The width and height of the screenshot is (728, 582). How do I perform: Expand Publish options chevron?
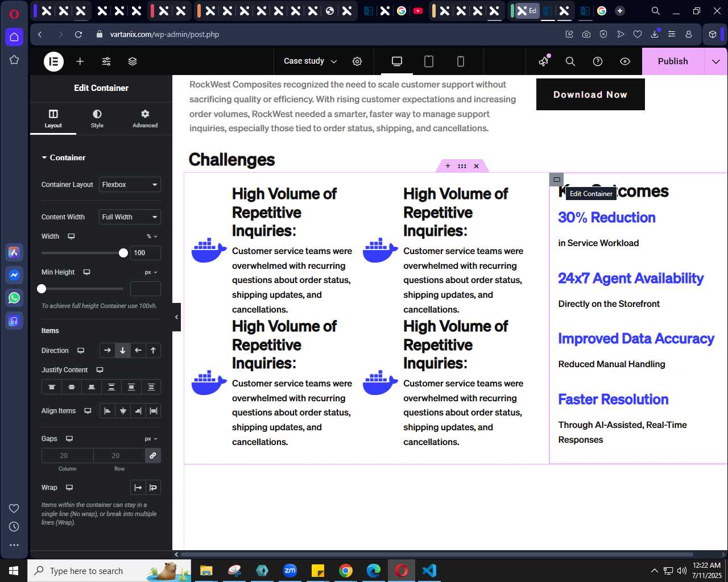[x=716, y=61]
